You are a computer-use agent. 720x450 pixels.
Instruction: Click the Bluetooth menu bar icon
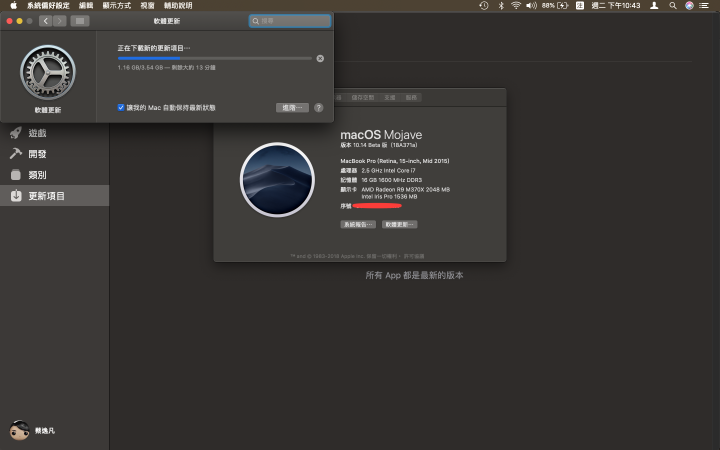coord(501,6)
